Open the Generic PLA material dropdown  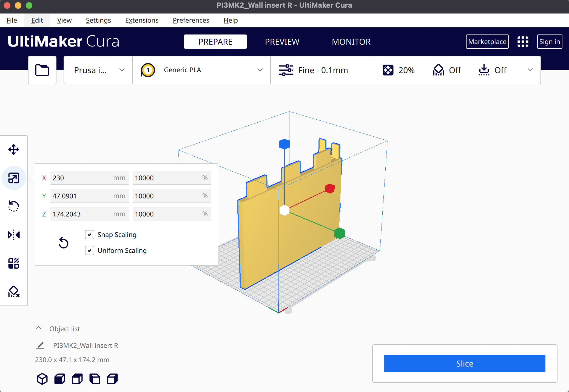click(x=201, y=70)
